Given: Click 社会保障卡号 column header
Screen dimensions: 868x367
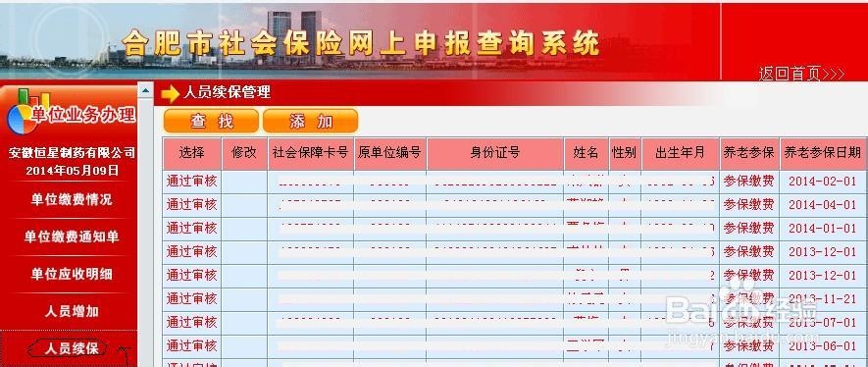Looking at the screenshot, I should pyautogui.click(x=311, y=153).
